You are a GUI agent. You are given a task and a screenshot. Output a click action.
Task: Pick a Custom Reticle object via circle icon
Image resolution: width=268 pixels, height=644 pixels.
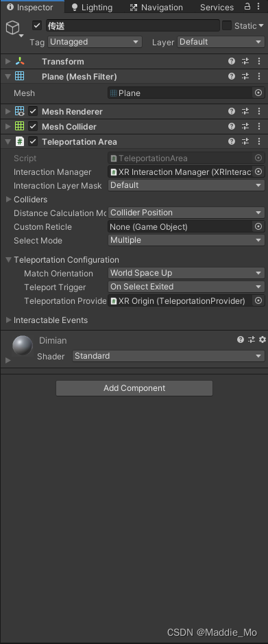(x=258, y=226)
